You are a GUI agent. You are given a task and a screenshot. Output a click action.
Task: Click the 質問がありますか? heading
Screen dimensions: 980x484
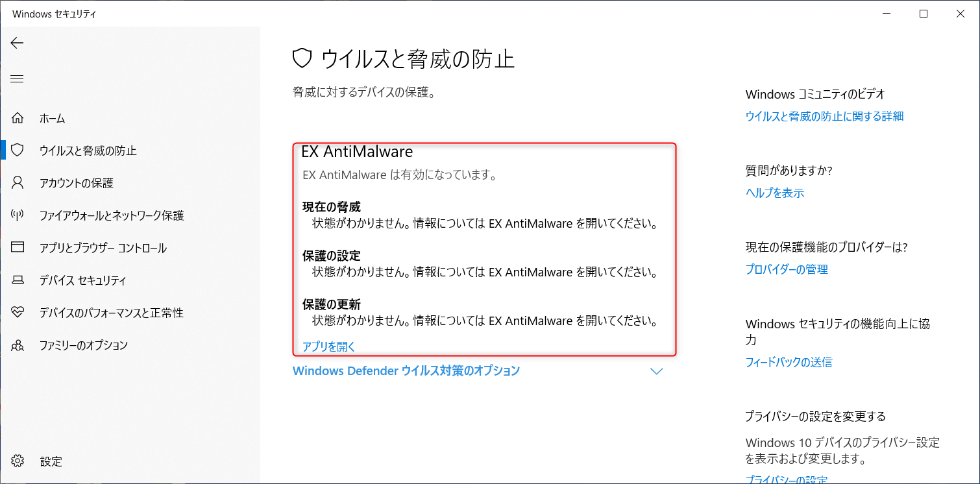[789, 171]
